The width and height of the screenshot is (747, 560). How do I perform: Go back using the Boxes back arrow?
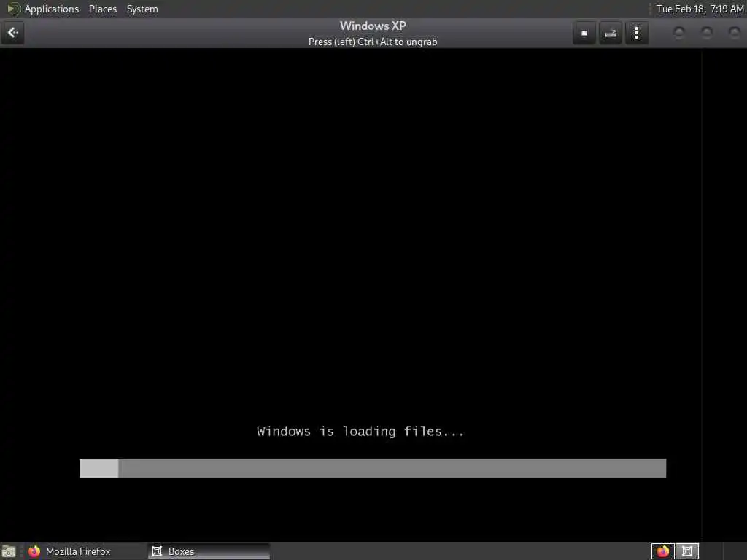13,33
